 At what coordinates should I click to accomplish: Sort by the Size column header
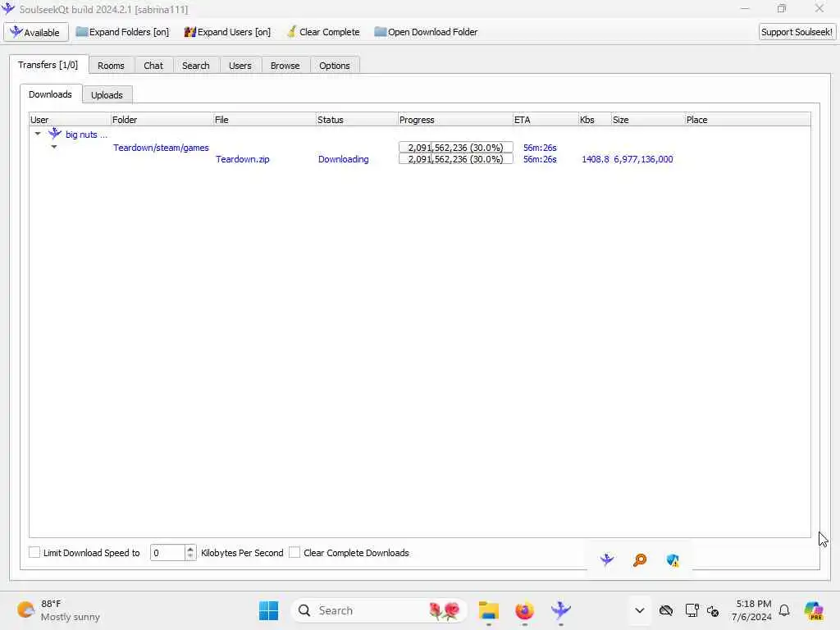648,120
